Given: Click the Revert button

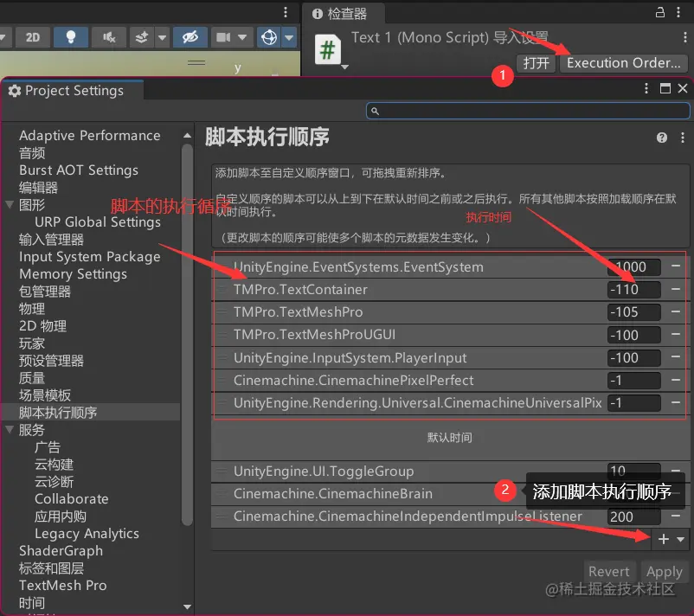Looking at the screenshot, I should click(x=609, y=571).
